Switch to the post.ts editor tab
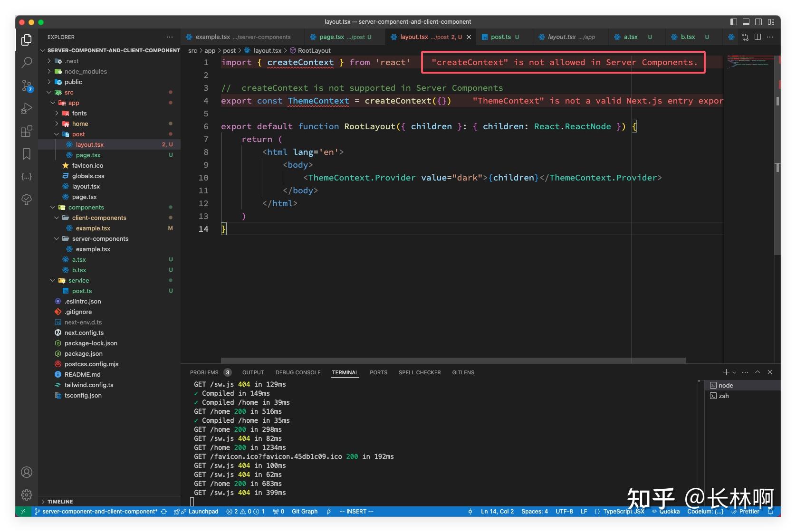 tap(501, 37)
